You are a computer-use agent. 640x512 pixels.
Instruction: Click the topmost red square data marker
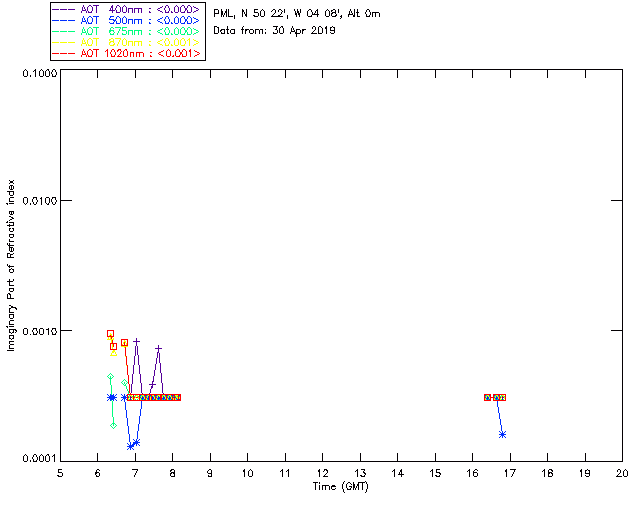coord(110,334)
